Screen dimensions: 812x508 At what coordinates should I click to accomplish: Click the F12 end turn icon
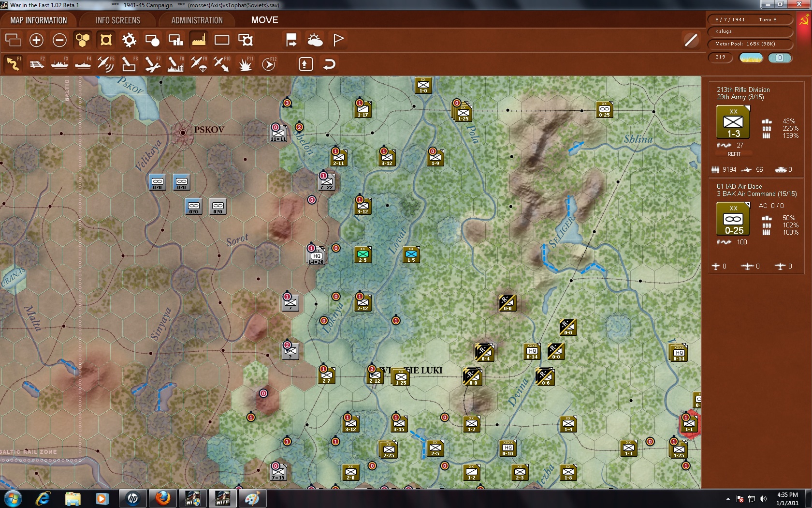(x=269, y=64)
